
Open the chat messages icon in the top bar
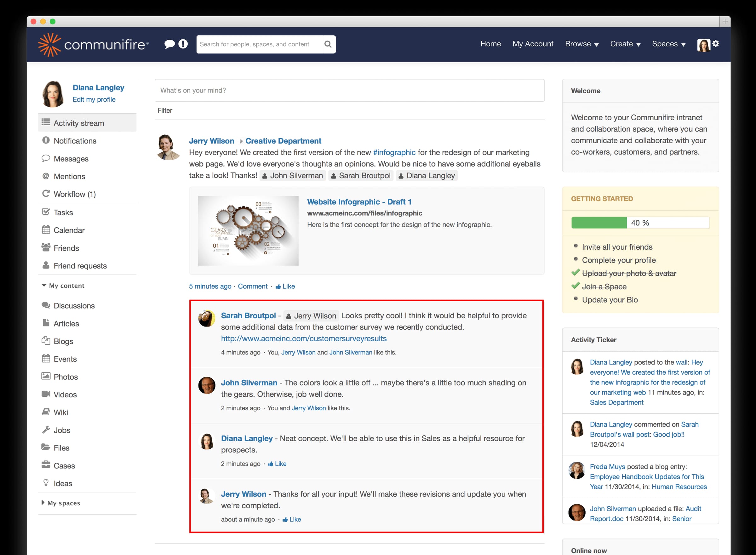click(x=169, y=44)
